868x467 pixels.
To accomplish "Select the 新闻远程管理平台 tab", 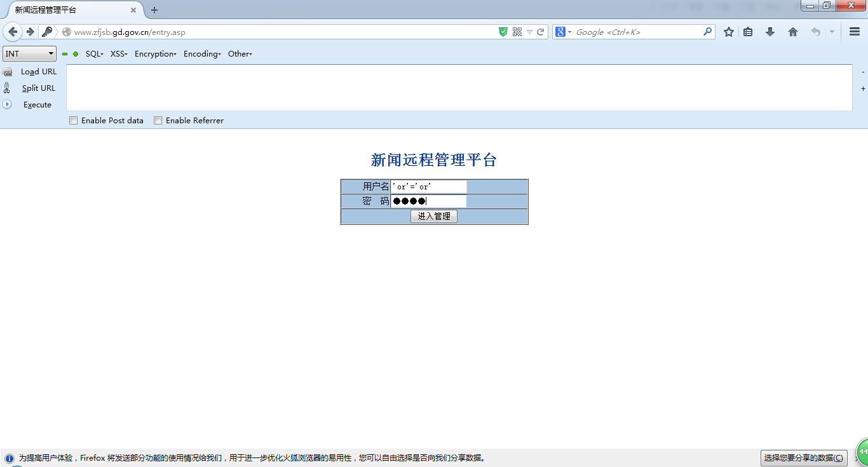I will [x=72, y=10].
